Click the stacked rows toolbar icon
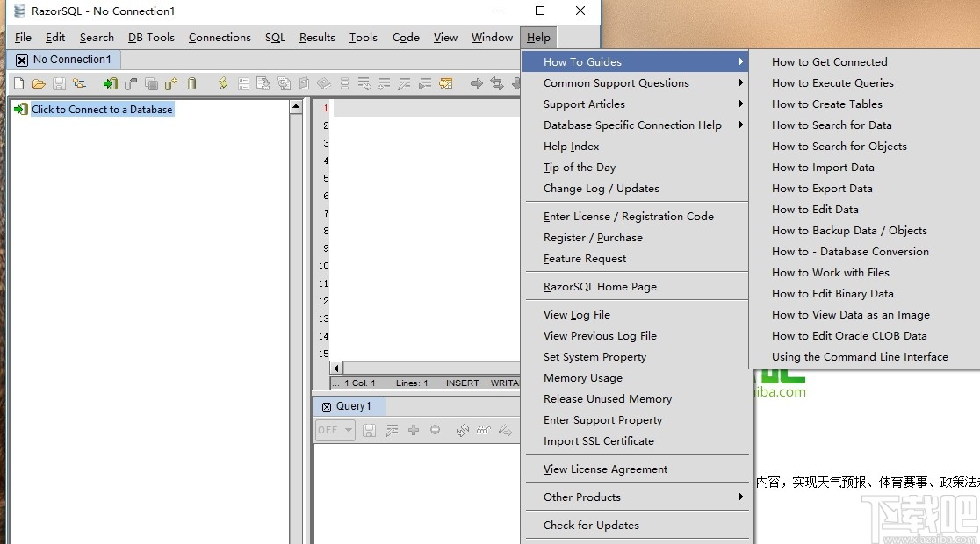The height and width of the screenshot is (544, 980). coord(344,83)
